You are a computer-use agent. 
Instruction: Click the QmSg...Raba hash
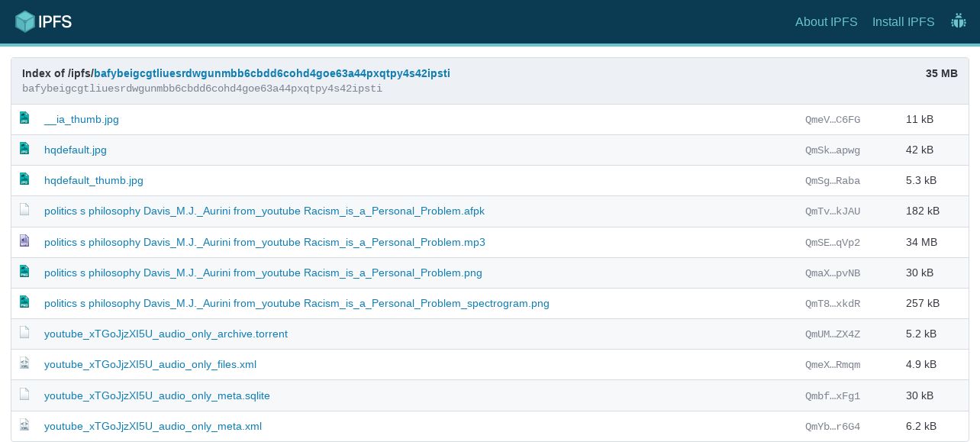[833, 180]
